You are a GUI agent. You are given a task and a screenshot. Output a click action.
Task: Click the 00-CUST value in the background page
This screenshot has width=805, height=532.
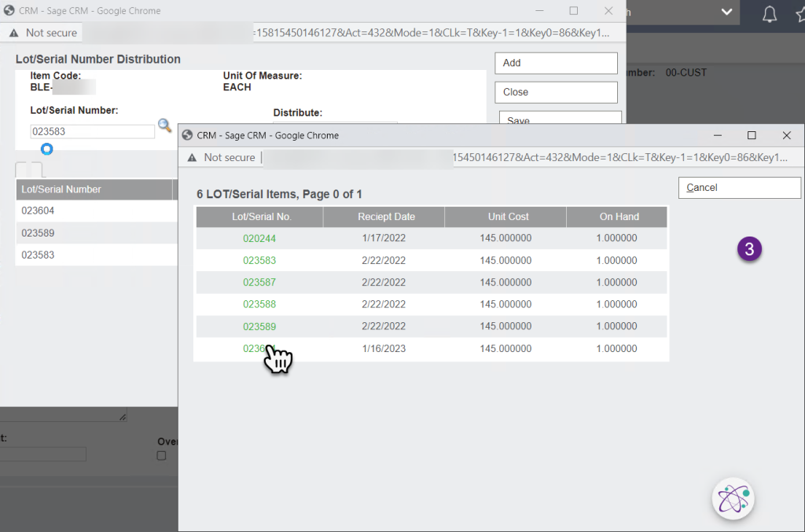[x=686, y=73]
